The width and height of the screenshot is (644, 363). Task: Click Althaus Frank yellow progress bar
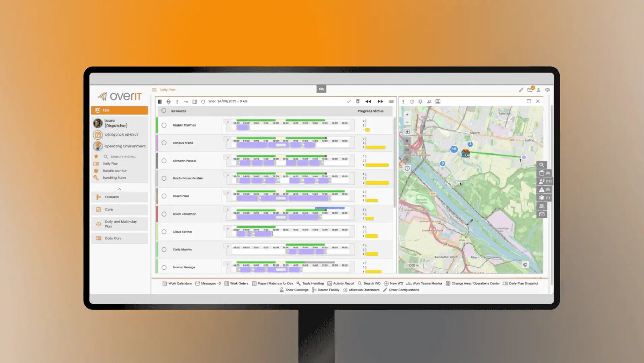pos(375,147)
